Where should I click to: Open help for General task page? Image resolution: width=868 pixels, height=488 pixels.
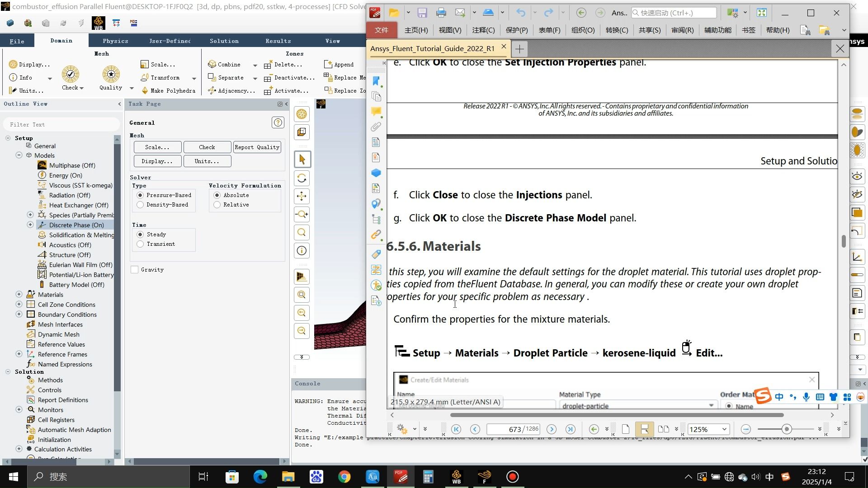point(278,122)
